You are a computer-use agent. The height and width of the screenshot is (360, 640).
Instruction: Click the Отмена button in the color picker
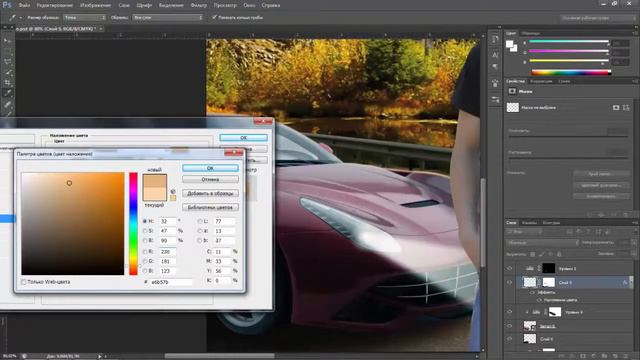tap(210, 180)
